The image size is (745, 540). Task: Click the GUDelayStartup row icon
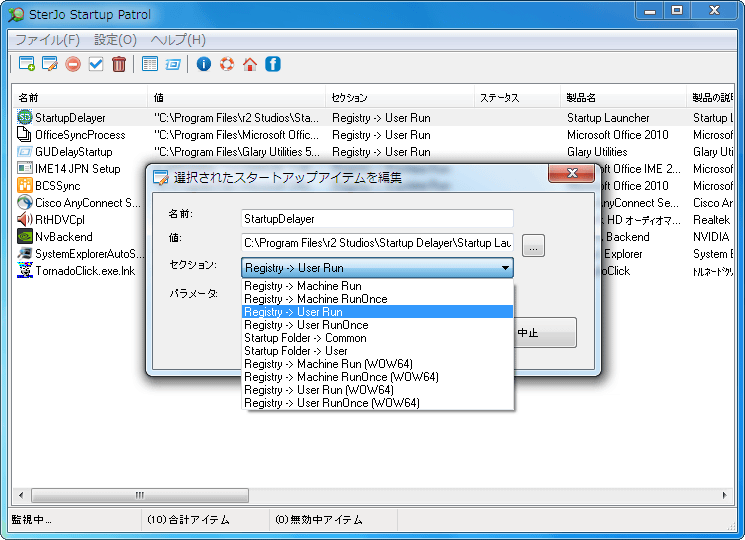(x=25, y=152)
